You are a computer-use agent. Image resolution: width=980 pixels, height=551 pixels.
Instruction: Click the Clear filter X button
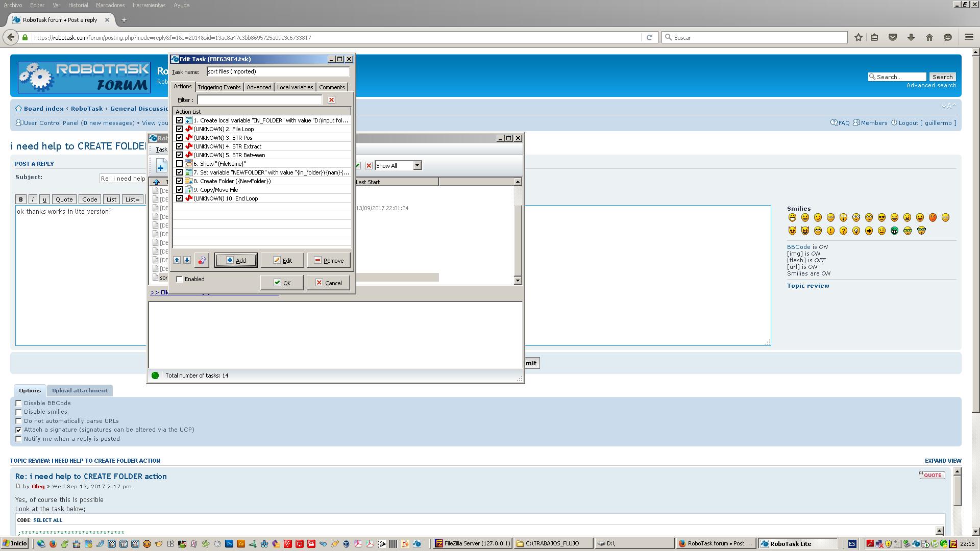click(331, 99)
